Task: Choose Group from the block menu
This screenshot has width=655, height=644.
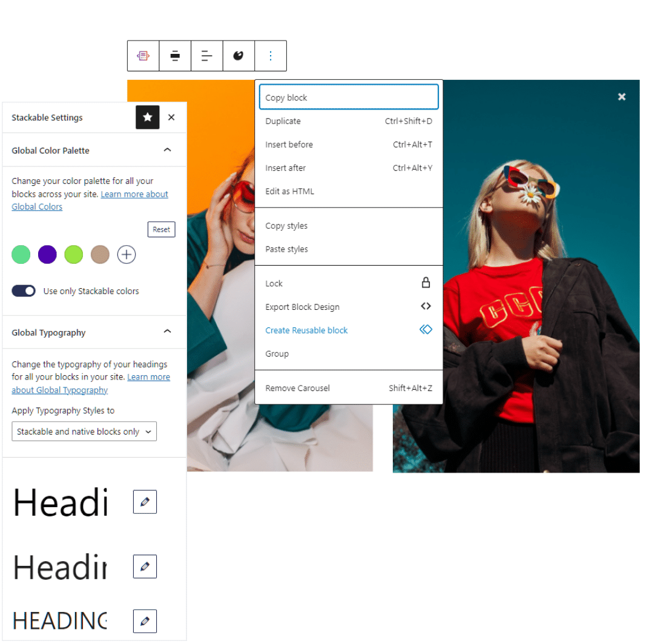Action: tap(349, 353)
